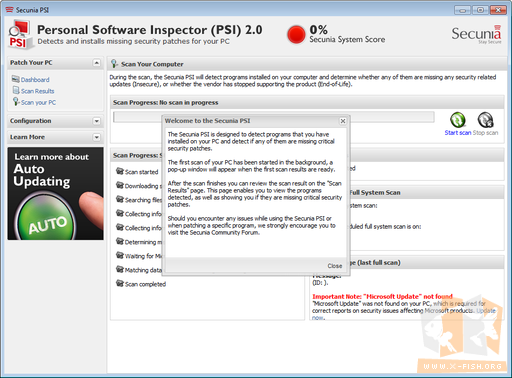The width and height of the screenshot is (512, 378).
Task: Click the Dashboard icon in sidebar
Action: pyautogui.click(x=16, y=79)
